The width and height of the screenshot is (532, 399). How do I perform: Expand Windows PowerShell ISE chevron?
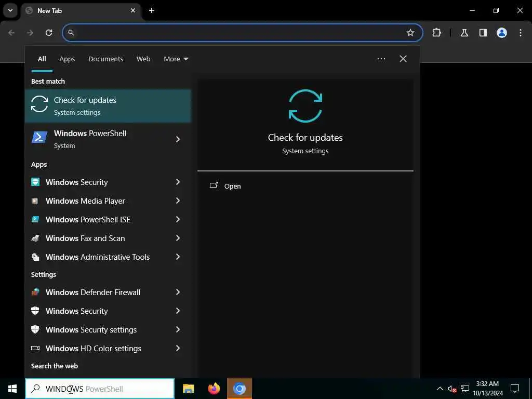(x=178, y=220)
